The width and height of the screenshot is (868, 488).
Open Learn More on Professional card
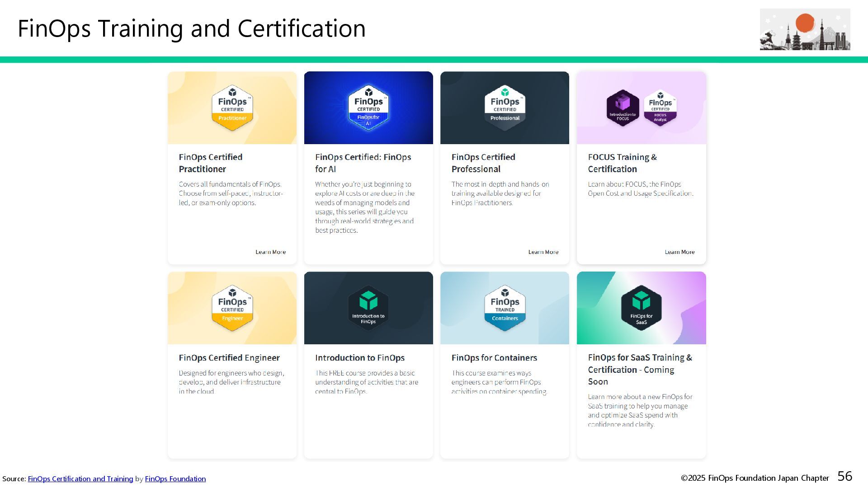pos(543,252)
